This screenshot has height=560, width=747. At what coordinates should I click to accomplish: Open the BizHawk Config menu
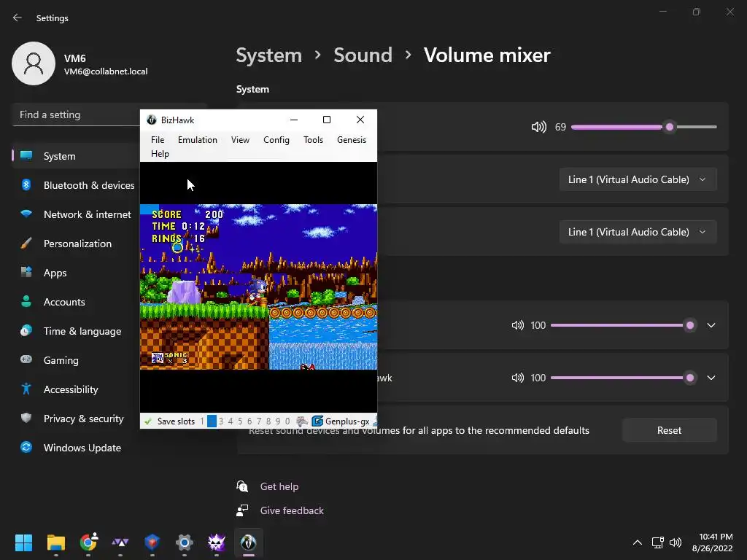(x=276, y=140)
